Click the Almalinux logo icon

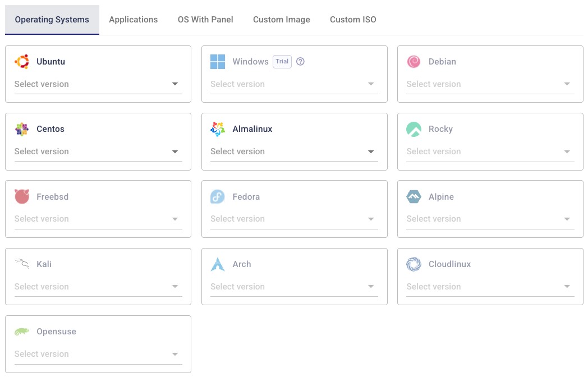pos(218,129)
